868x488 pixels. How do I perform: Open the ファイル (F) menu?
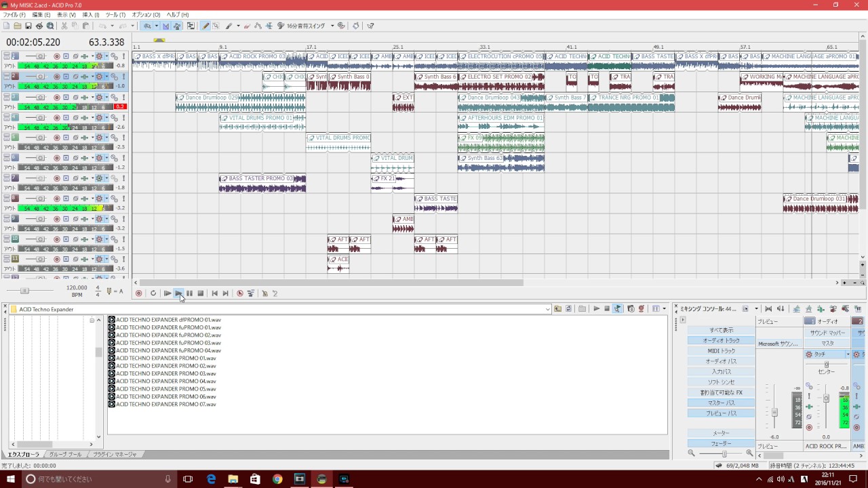(14, 15)
